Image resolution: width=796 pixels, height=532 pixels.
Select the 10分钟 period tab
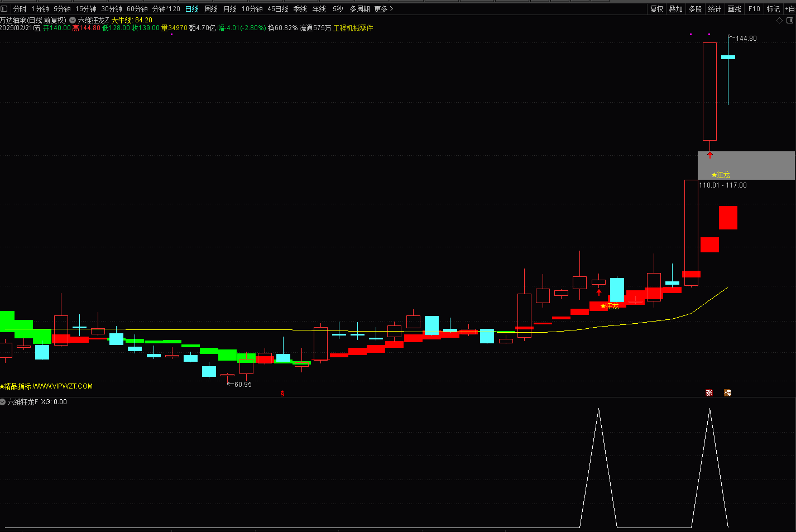click(252, 9)
